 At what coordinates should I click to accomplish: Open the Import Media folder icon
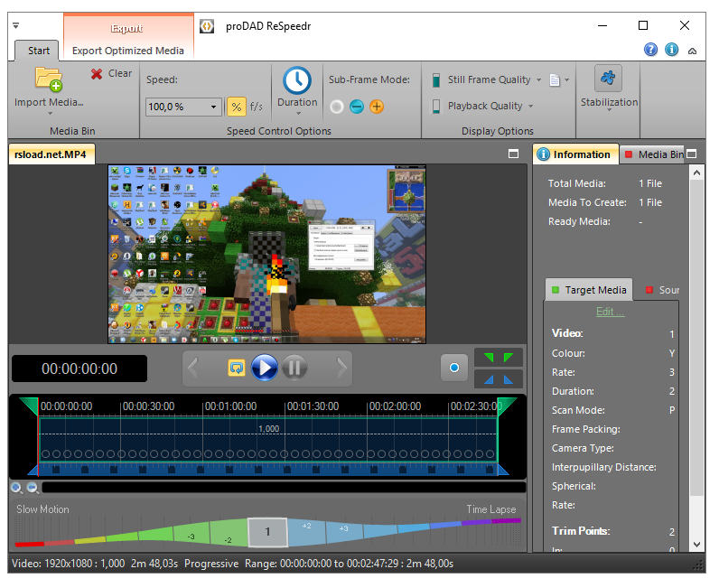click(49, 79)
